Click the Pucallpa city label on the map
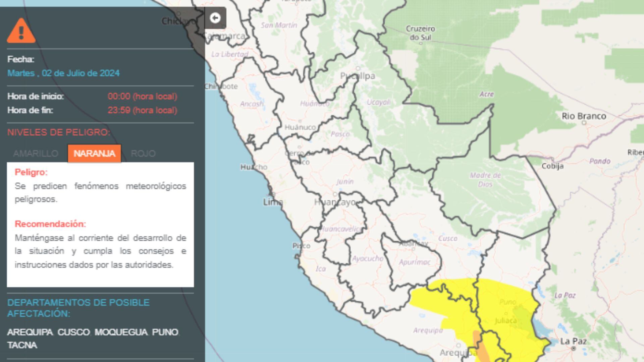Screen dimensions: 644x362 coord(358,76)
